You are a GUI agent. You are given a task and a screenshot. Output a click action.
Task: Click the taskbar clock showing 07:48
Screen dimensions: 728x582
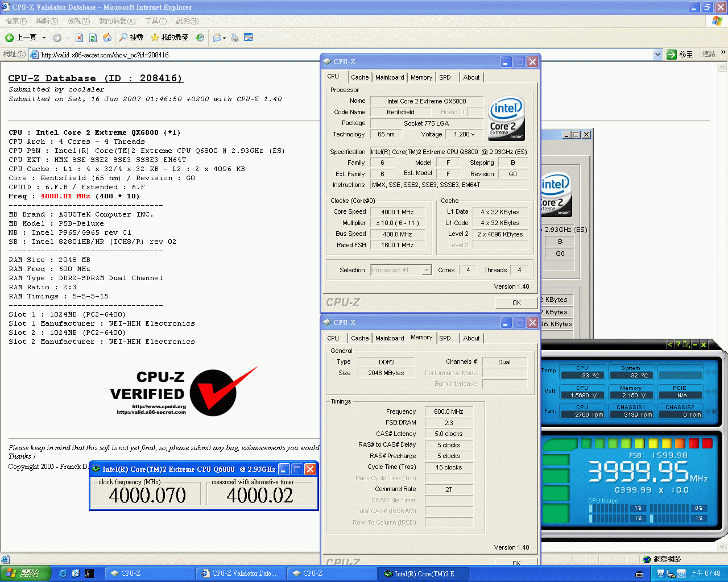705,573
